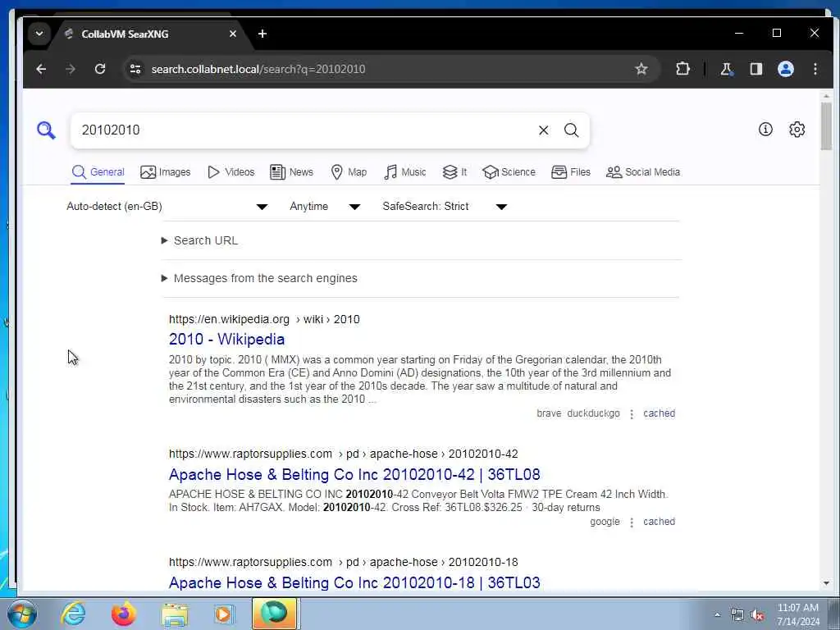This screenshot has height=630, width=840.
Task: Open Windows Explorer from the taskbar
Action: pos(176,614)
